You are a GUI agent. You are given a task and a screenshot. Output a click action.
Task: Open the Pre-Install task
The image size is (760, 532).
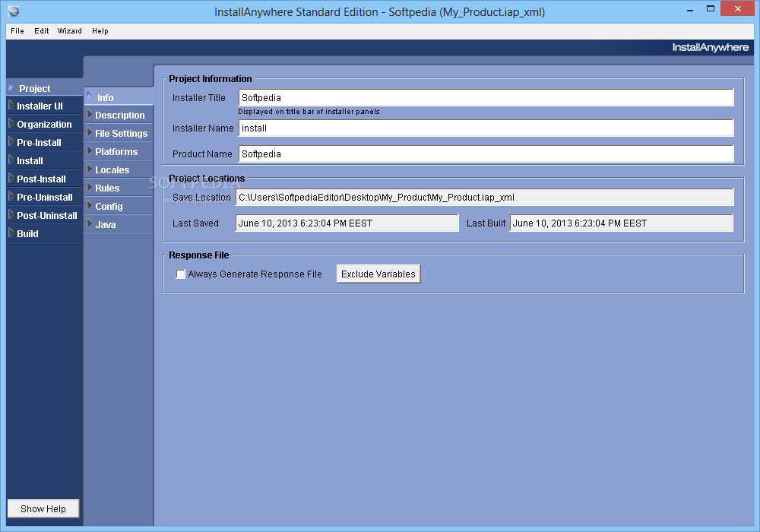[45, 142]
